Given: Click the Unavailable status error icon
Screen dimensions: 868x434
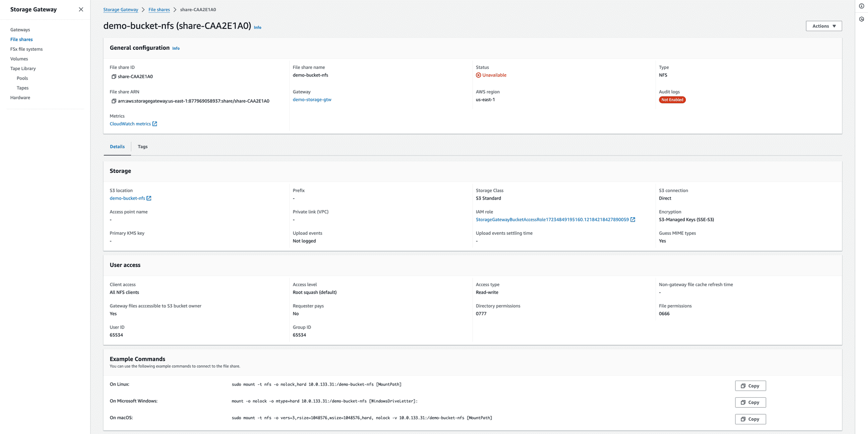Looking at the screenshot, I should [478, 75].
